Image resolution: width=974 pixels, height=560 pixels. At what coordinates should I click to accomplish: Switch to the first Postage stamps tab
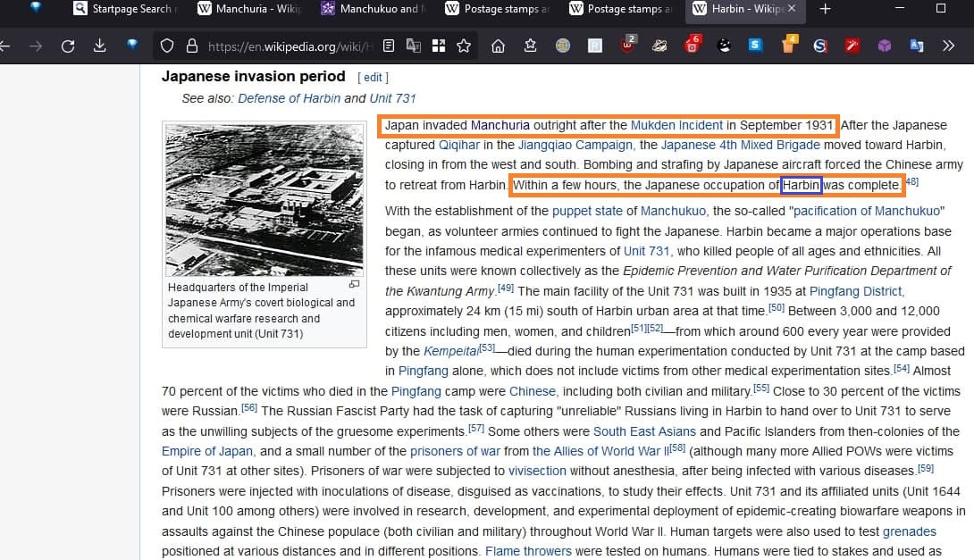pos(497,9)
